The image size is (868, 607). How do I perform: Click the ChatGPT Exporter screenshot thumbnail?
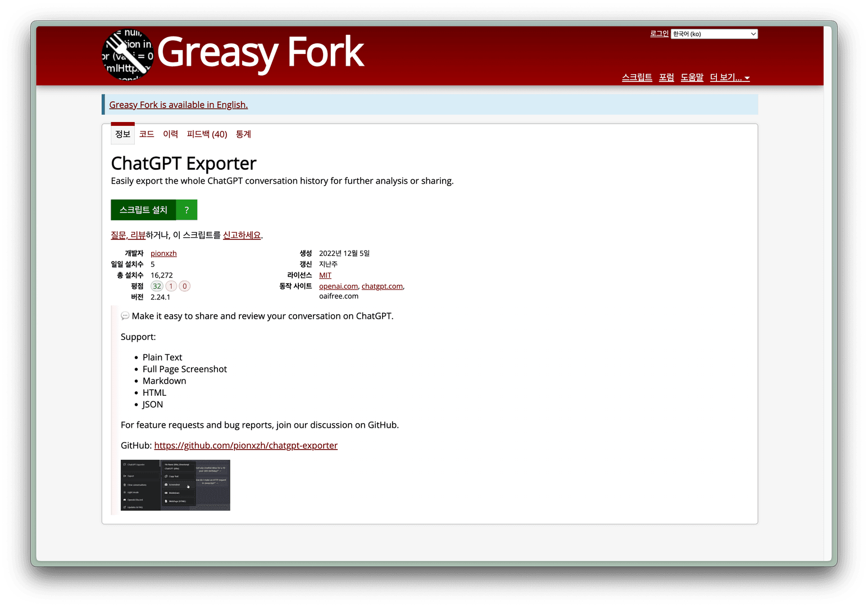point(175,485)
